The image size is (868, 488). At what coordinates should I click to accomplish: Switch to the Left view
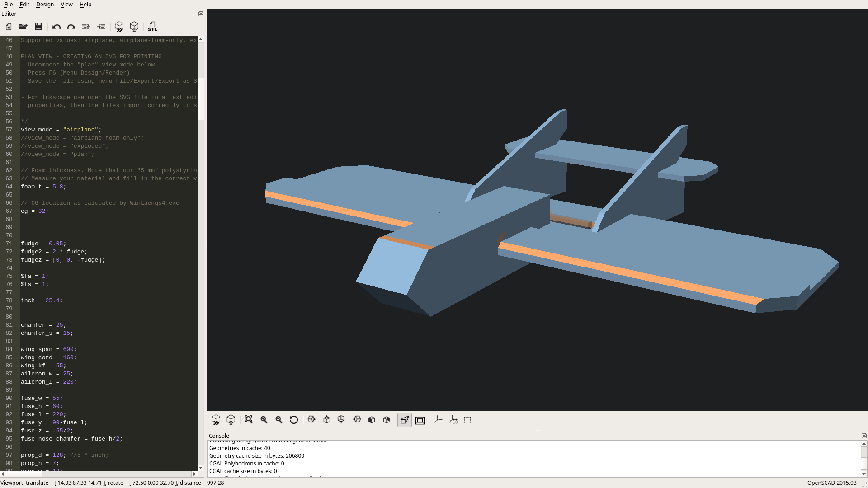point(357,420)
